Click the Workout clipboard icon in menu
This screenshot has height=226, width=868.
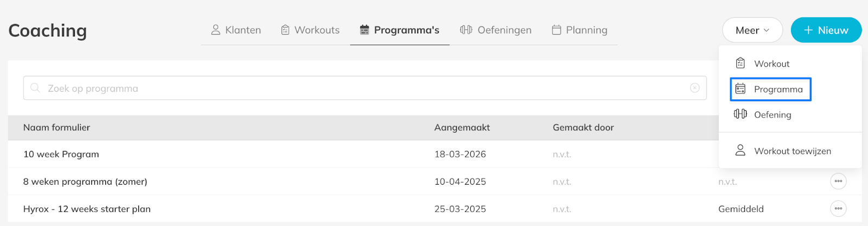tap(740, 64)
